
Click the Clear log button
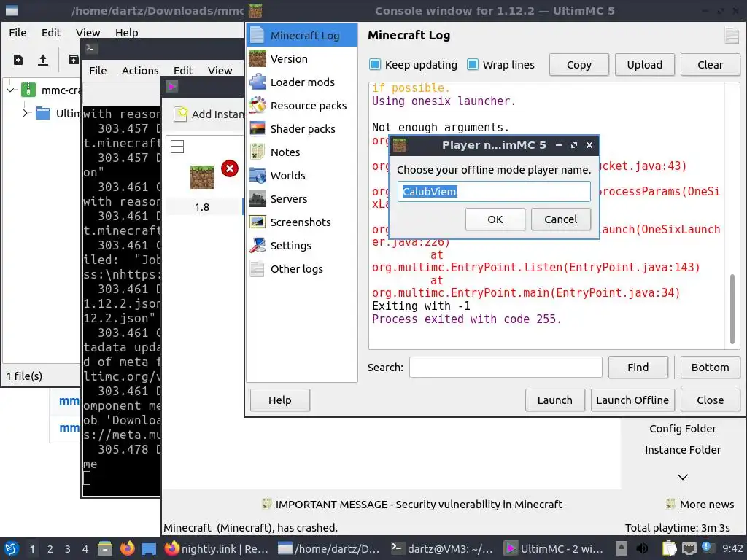tap(711, 65)
